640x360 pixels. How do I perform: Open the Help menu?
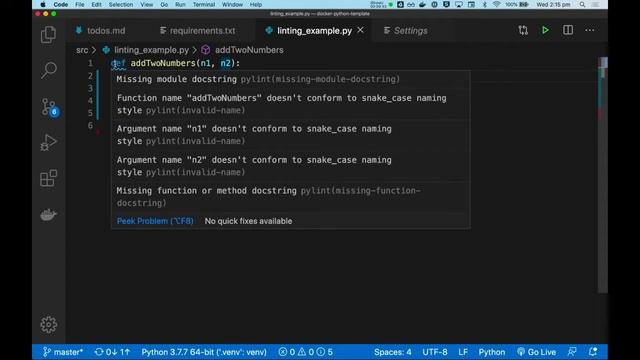pyautogui.click(x=256, y=4)
